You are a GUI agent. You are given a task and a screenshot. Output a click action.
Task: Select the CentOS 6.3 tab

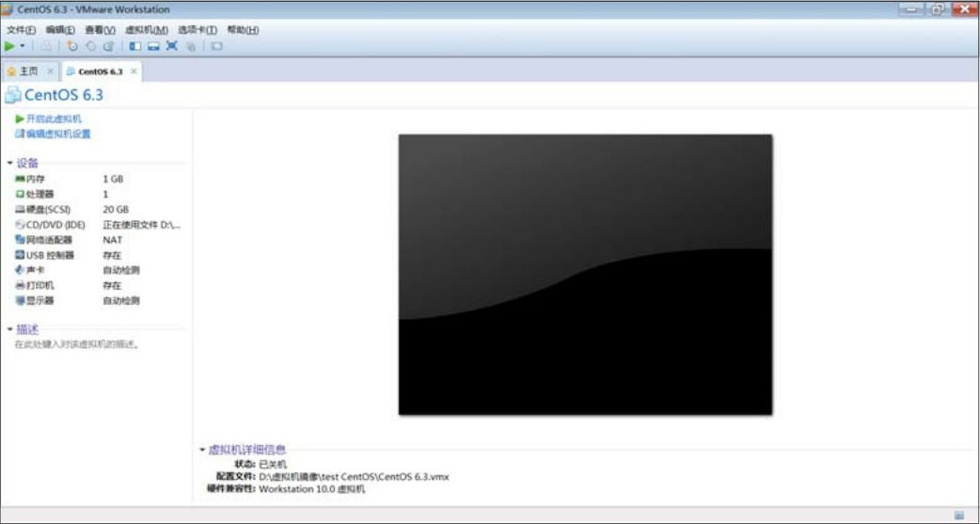pos(100,71)
